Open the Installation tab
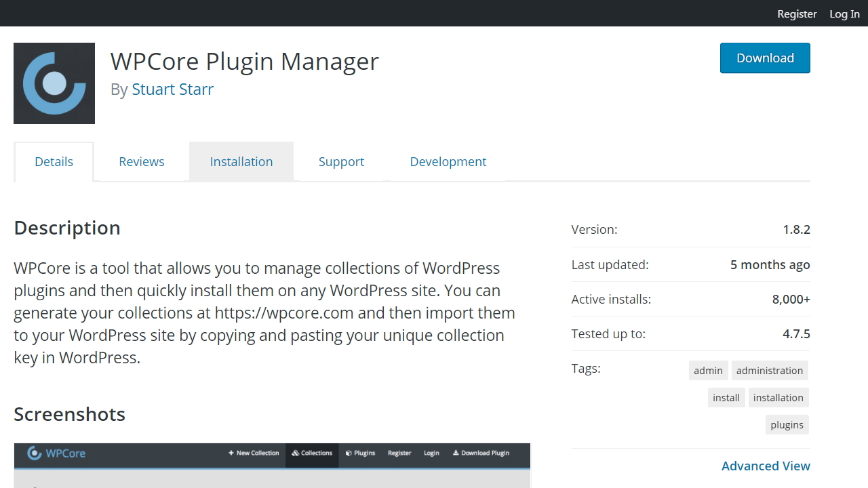Viewport: 868px width, 488px height. [x=241, y=161]
